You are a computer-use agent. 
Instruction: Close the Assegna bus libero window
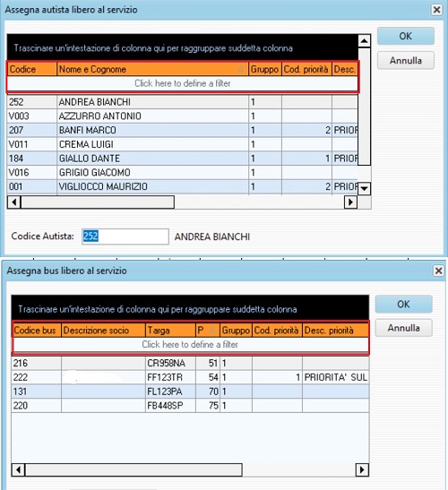[x=439, y=271]
